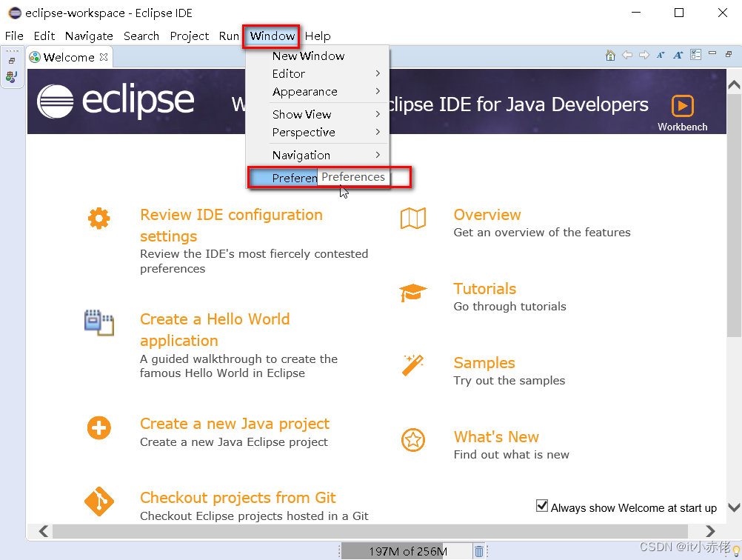
Task: Click the Samples magic wand icon
Action: tap(412, 365)
